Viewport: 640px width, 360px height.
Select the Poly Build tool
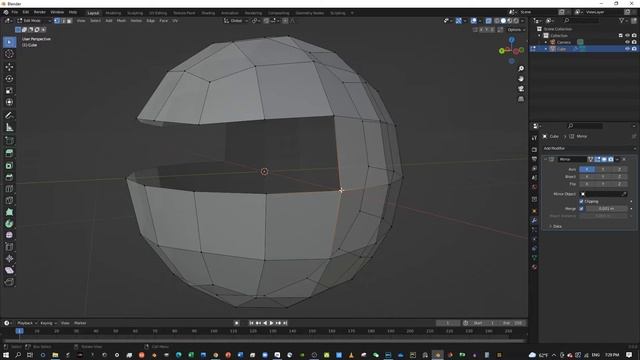(9, 212)
